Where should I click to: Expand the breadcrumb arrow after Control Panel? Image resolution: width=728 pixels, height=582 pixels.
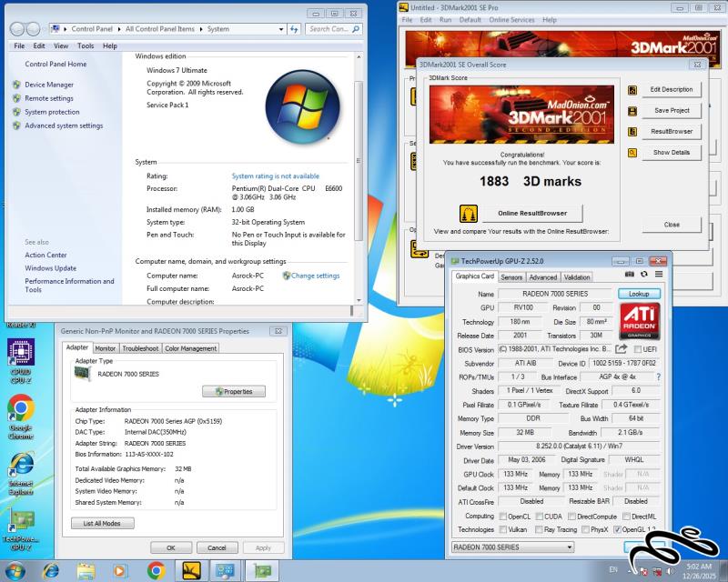(117, 29)
